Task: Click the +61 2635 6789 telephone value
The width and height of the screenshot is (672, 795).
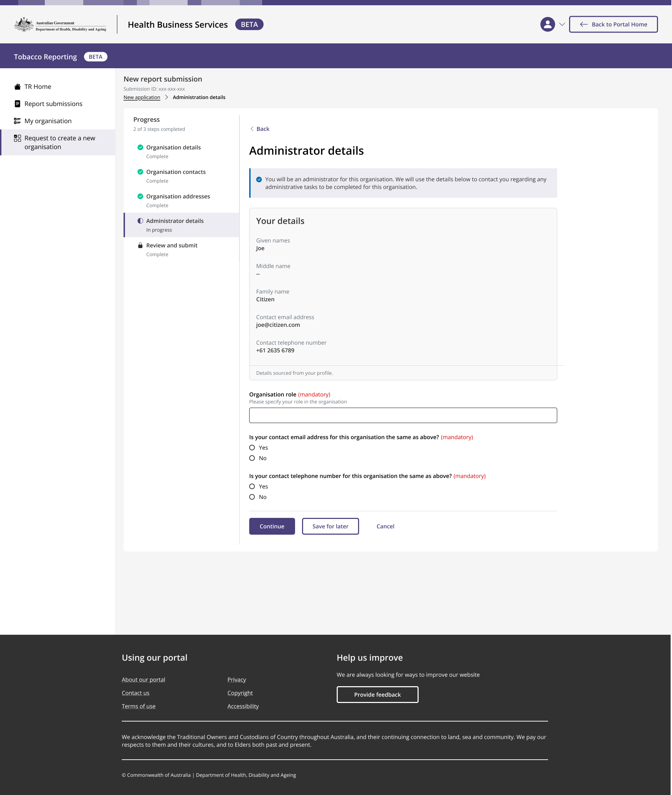Action: pyautogui.click(x=275, y=351)
